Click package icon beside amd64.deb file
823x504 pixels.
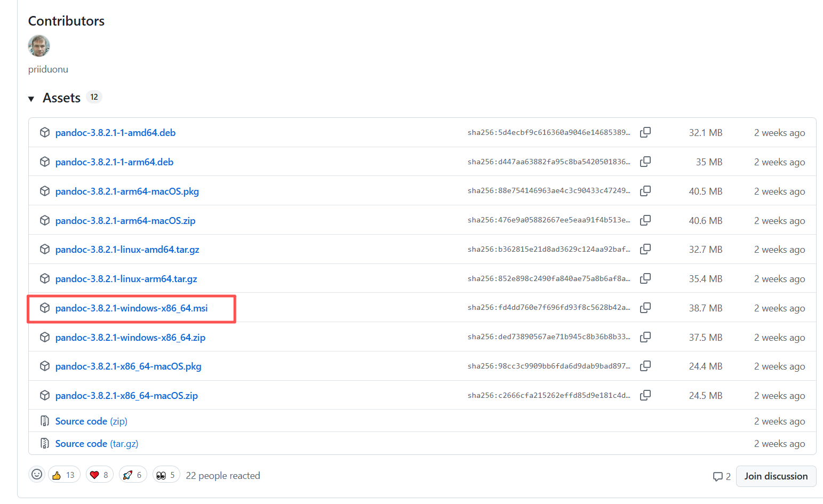[45, 132]
